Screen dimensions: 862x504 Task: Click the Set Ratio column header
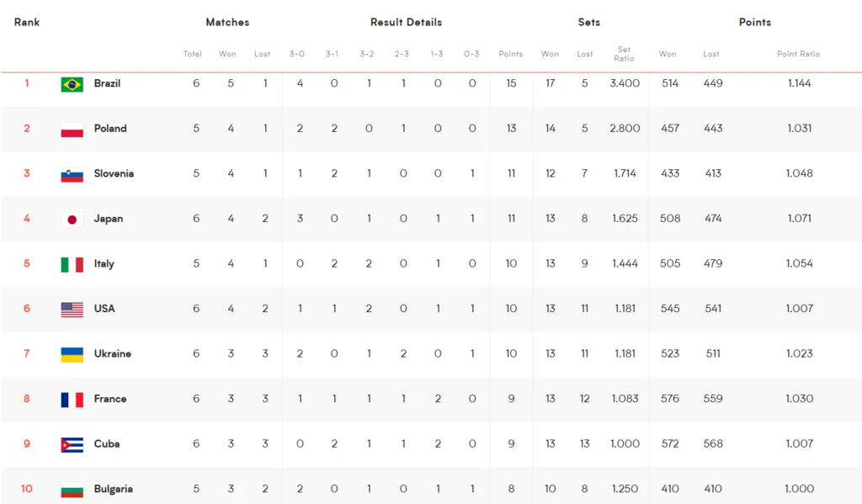[x=624, y=54]
